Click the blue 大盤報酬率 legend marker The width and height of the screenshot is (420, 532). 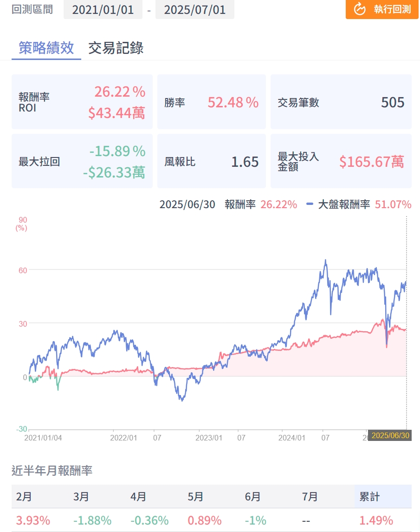click(x=310, y=204)
